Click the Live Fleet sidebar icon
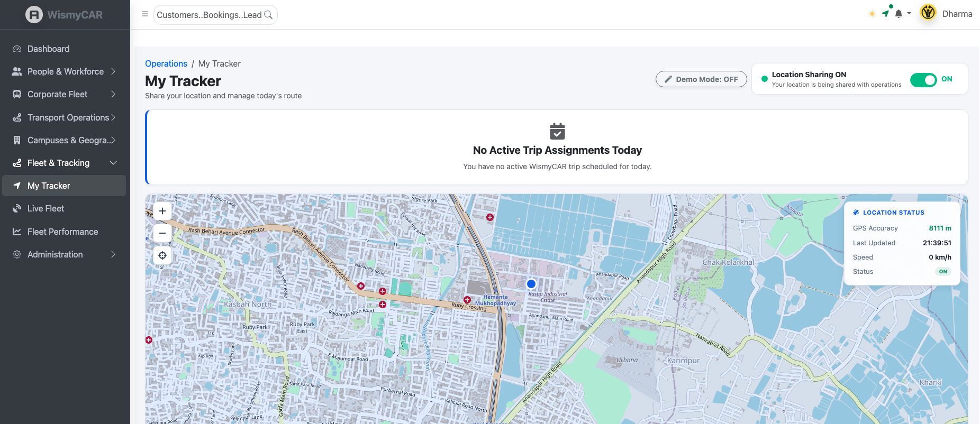 (17, 208)
